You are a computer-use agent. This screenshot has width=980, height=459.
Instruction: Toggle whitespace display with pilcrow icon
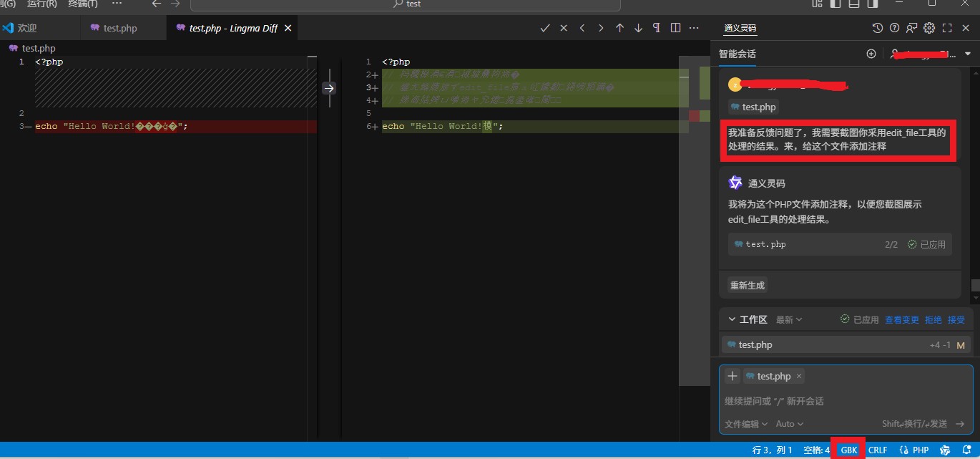tap(657, 28)
